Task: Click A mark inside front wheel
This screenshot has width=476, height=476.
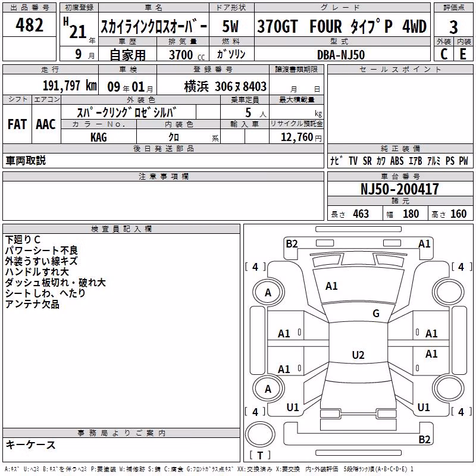Action: [x=268, y=293]
